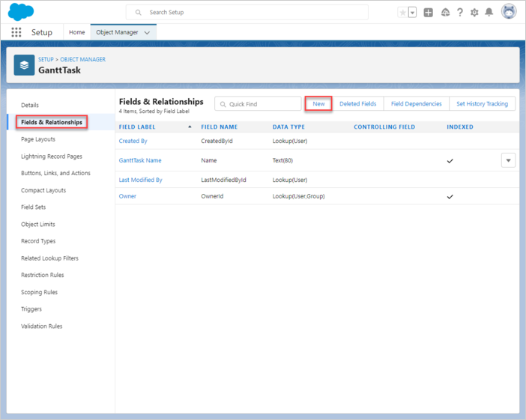Viewport: 526px width, 420px height.
Task: Click the New field button
Action: (318, 104)
